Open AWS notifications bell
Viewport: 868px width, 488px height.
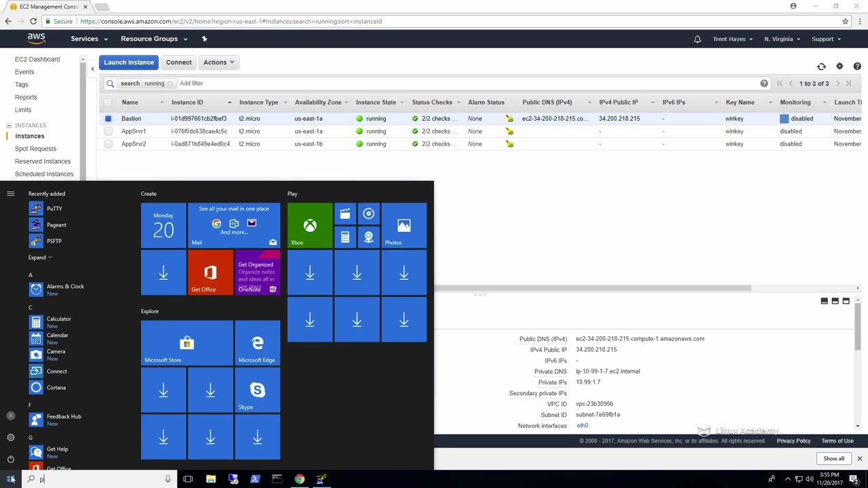click(x=697, y=39)
